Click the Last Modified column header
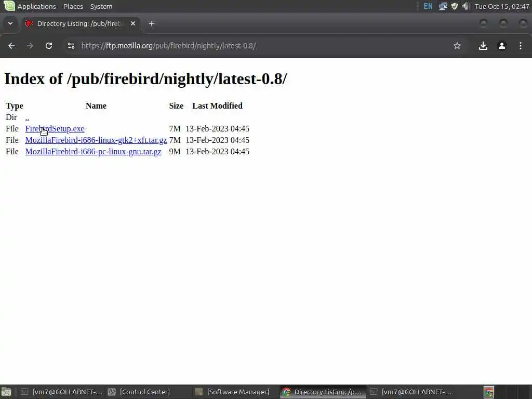 click(218, 106)
